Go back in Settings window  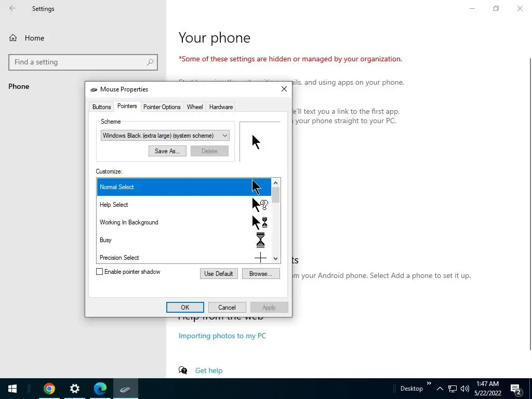pos(12,8)
